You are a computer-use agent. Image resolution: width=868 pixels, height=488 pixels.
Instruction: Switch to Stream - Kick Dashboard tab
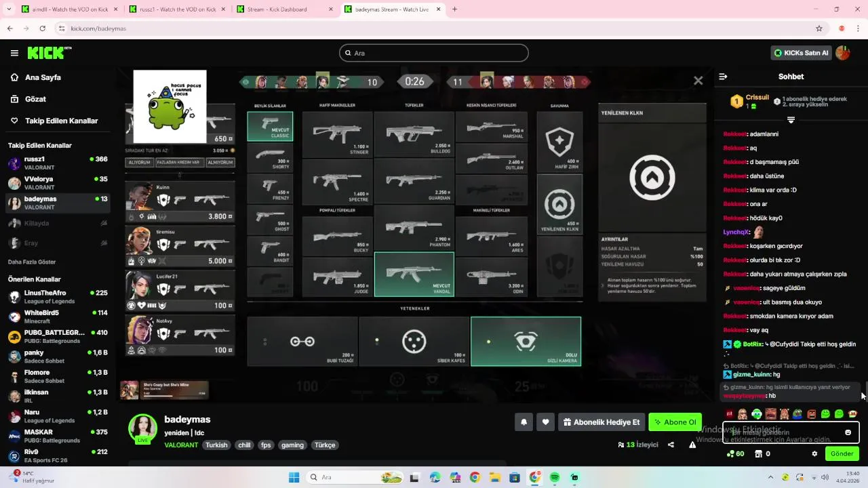pyautogui.click(x=285, y=9)
